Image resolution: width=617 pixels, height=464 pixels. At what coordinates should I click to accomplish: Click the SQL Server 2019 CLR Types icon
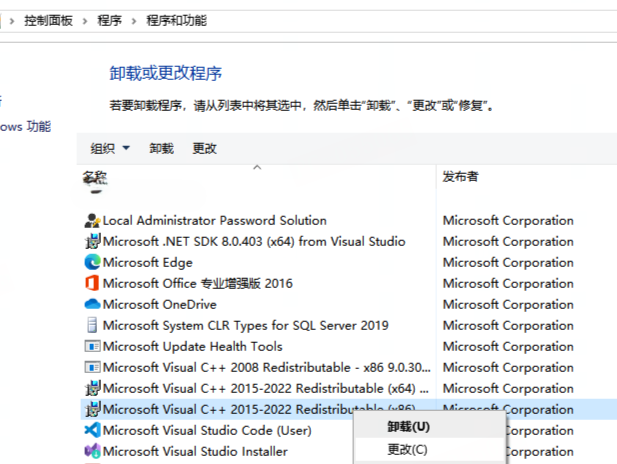92,325
